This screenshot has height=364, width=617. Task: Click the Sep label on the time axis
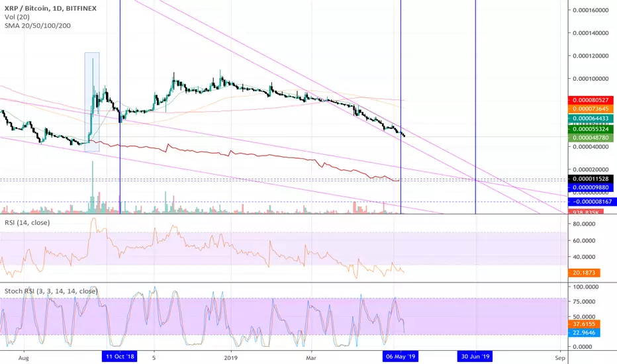pos(560,357)
